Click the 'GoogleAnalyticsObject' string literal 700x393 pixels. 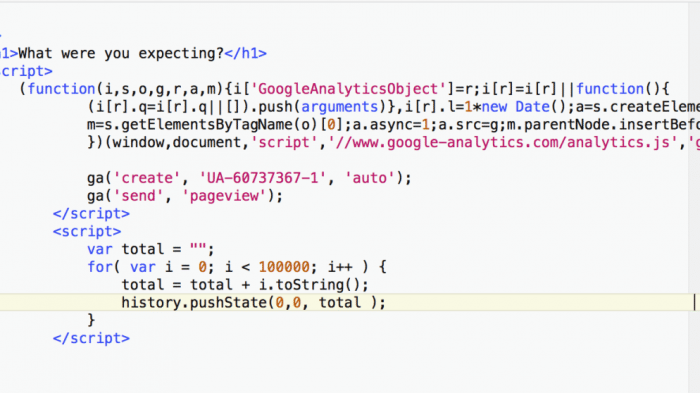pos(349,89)
